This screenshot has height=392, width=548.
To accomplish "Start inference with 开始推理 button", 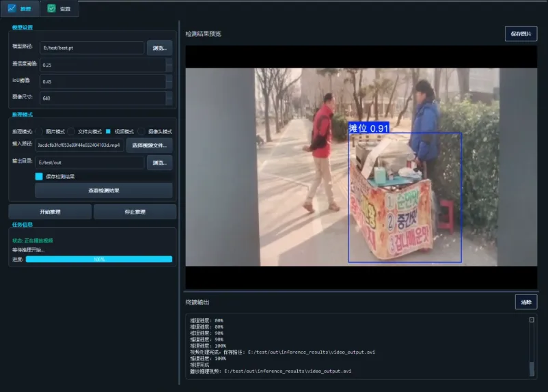I will 50,212.
